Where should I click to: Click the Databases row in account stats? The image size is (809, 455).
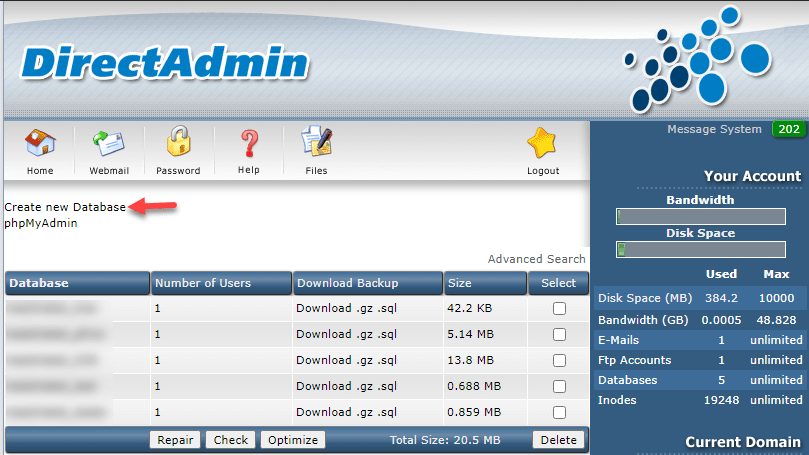700,380
